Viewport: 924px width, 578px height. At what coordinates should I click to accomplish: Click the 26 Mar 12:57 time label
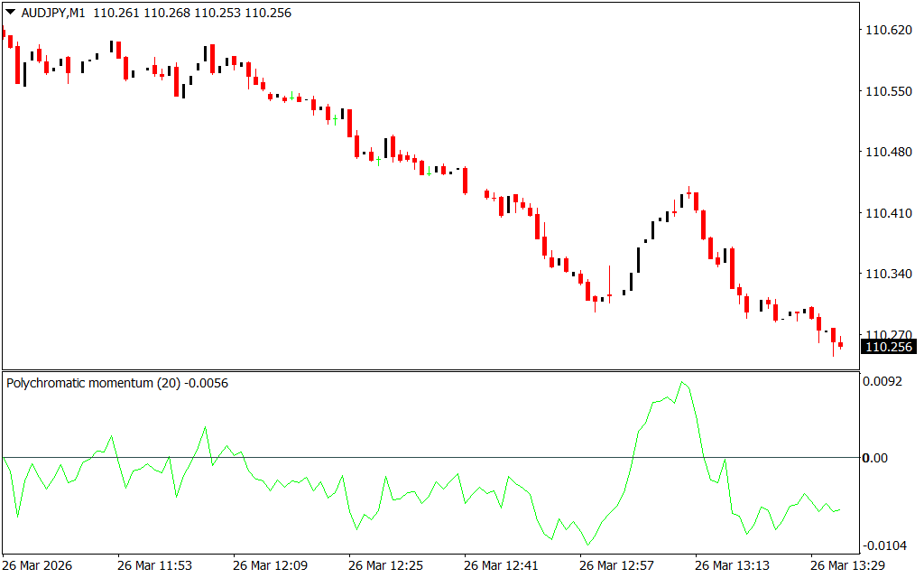pyautogui.click(x=616, y=565)
